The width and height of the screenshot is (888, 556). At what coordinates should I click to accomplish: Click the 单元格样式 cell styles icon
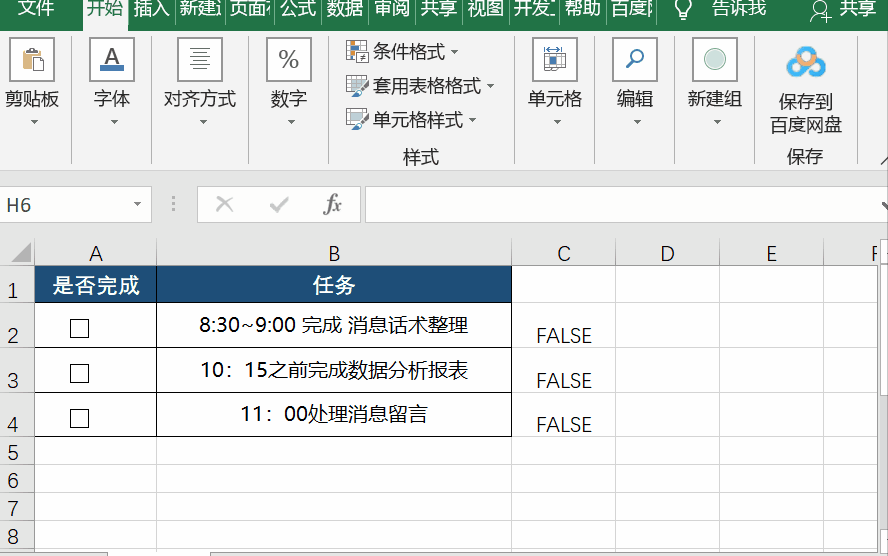(357, 119)
